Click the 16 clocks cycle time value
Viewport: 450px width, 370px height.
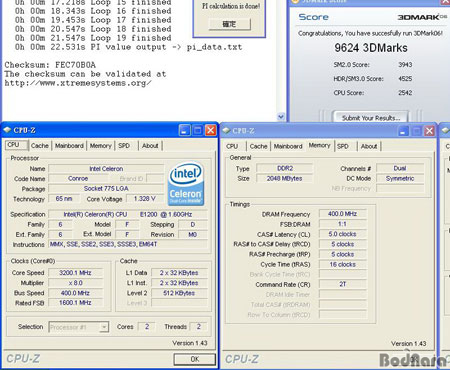coord(342,264)
